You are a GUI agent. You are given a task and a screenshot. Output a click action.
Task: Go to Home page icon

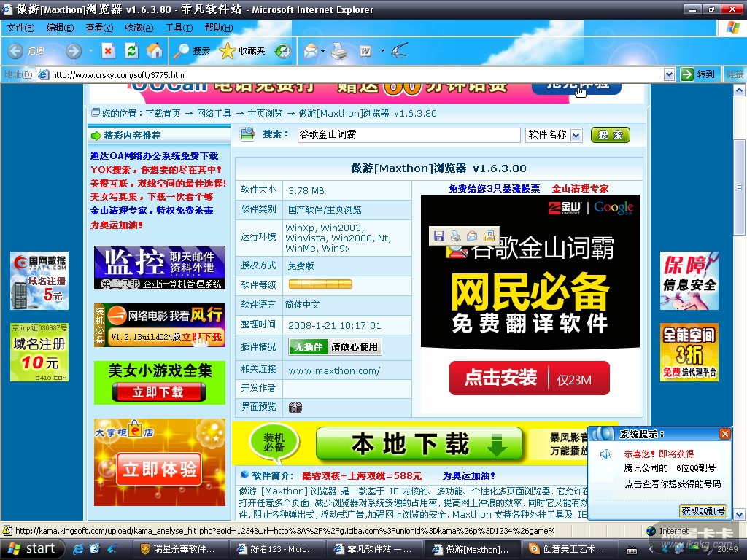(155, 51)
